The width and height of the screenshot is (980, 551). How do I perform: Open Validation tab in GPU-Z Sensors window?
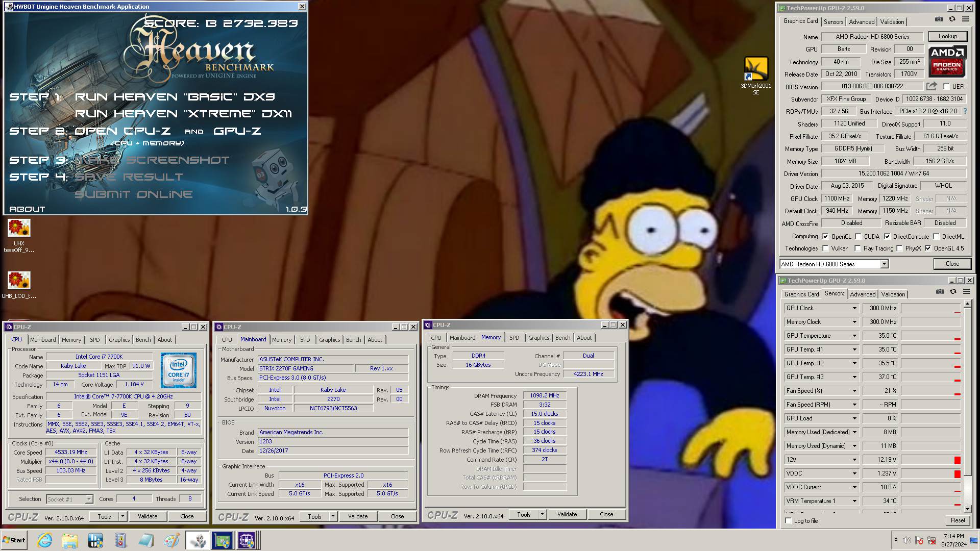coord(893,294)
